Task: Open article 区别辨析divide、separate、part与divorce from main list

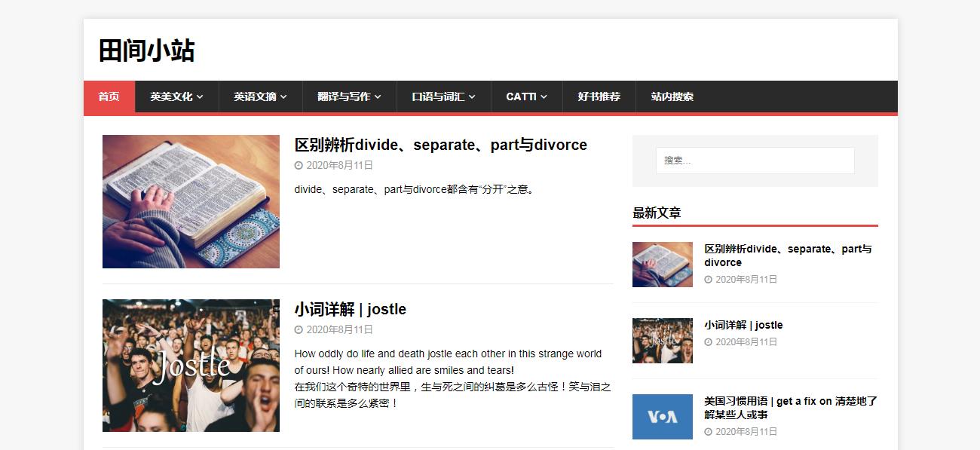Action: coord(440,145)
